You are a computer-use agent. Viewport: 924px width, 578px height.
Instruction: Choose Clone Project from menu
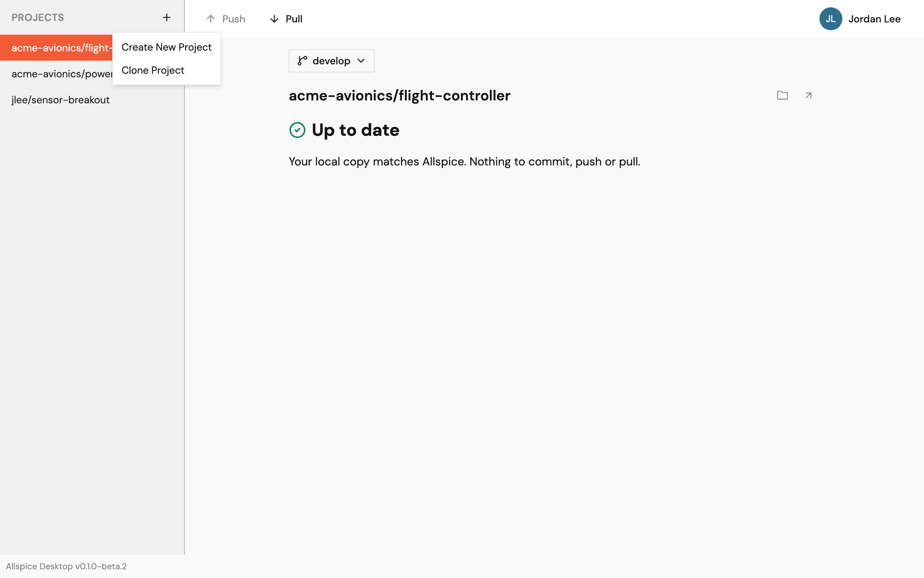pyautogui.click(x=166, y=70)
